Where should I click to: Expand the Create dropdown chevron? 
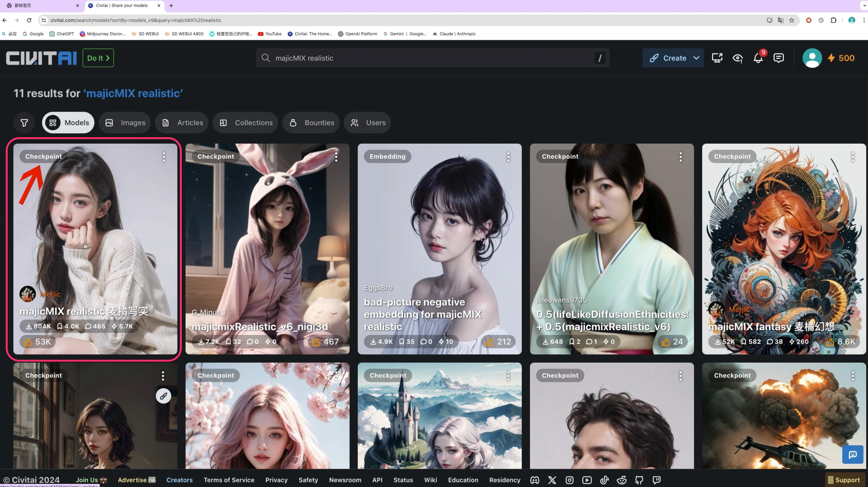(696, 58)
